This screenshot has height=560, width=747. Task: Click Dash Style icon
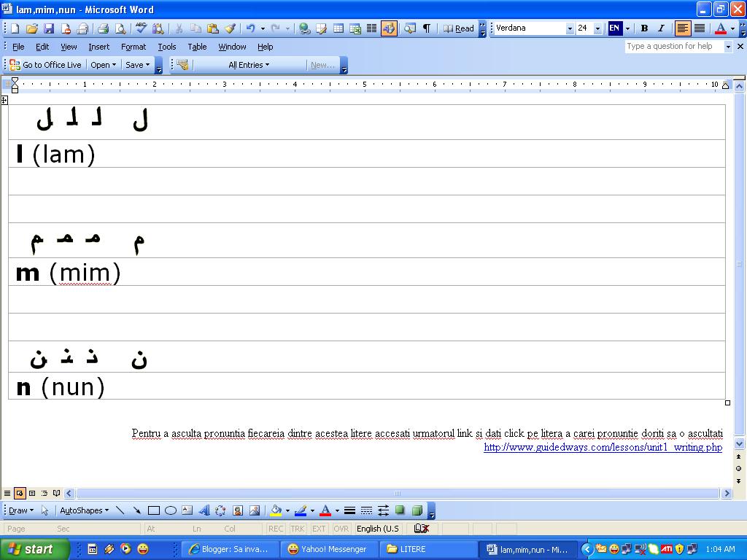[x=366, y=510]
